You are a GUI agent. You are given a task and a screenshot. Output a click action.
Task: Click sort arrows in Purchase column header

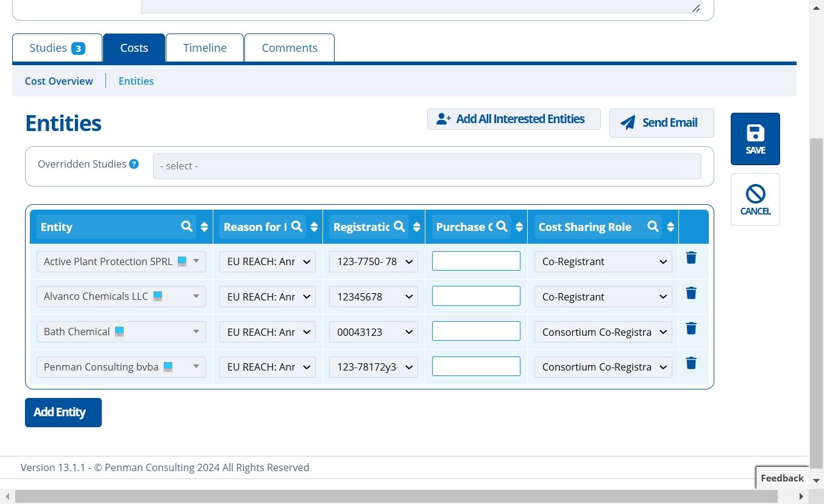[519, 227]
